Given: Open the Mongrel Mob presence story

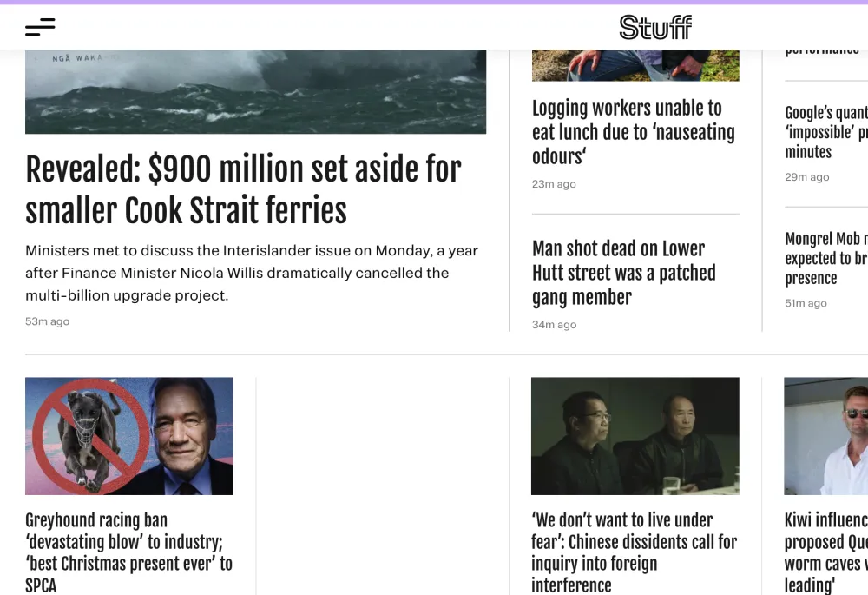Looking at the screenshot, I should tap(825, 258).
